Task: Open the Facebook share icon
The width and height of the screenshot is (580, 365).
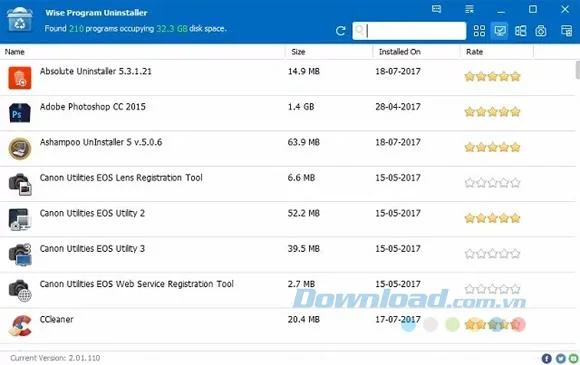Action: tap(546, 358)
